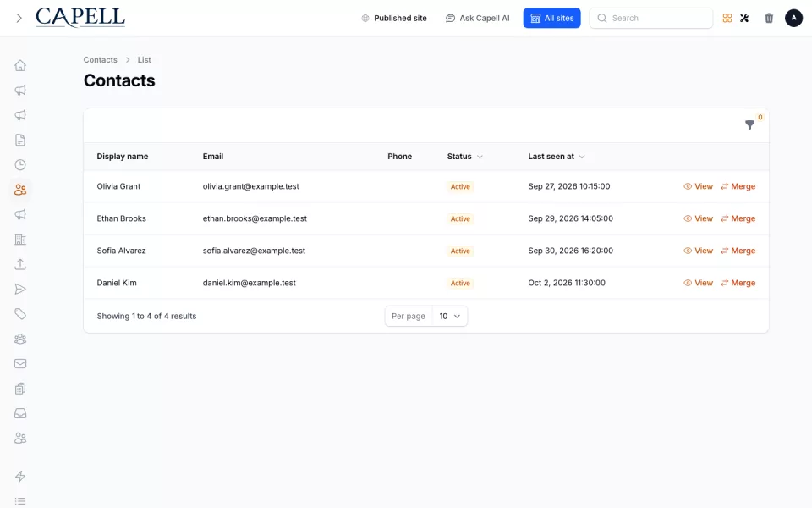Open Ask Capell AI

coord(477,18)
